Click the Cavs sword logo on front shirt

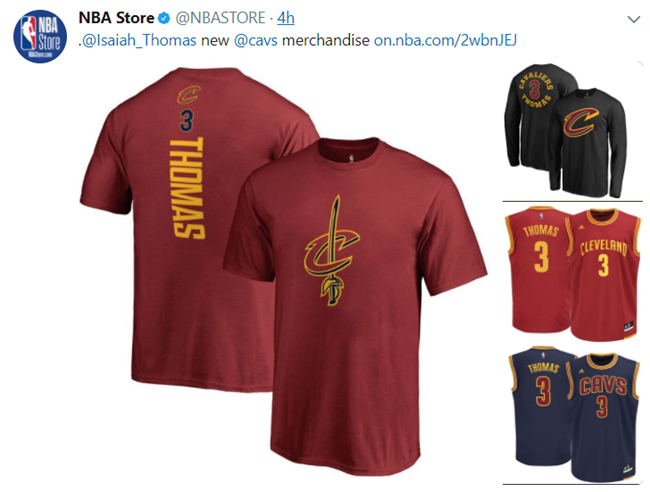[332, 251]
